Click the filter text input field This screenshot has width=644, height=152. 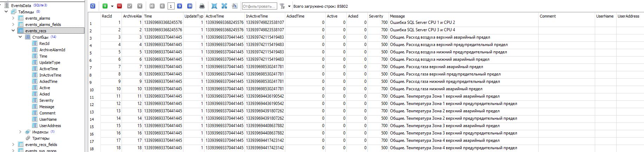click(259, 6)
